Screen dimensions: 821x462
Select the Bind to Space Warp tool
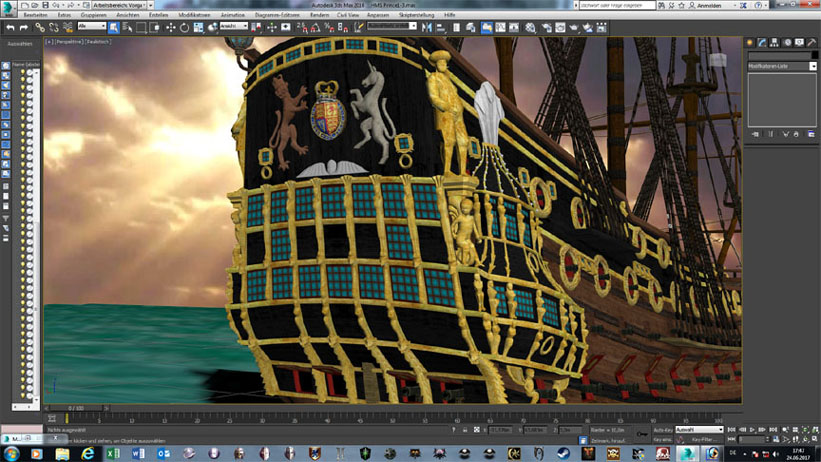(x=68, y=27)
